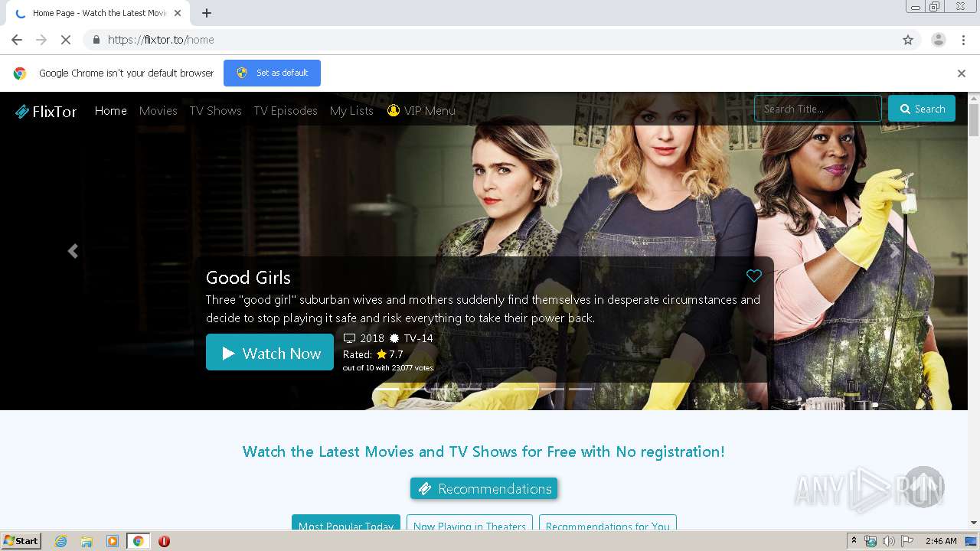Open the TV Shows section
This screenshot has width=980, height=551.
coord(215,110)
